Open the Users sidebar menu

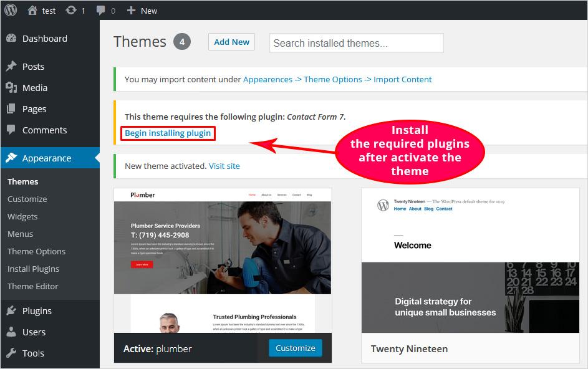(34, 332)
